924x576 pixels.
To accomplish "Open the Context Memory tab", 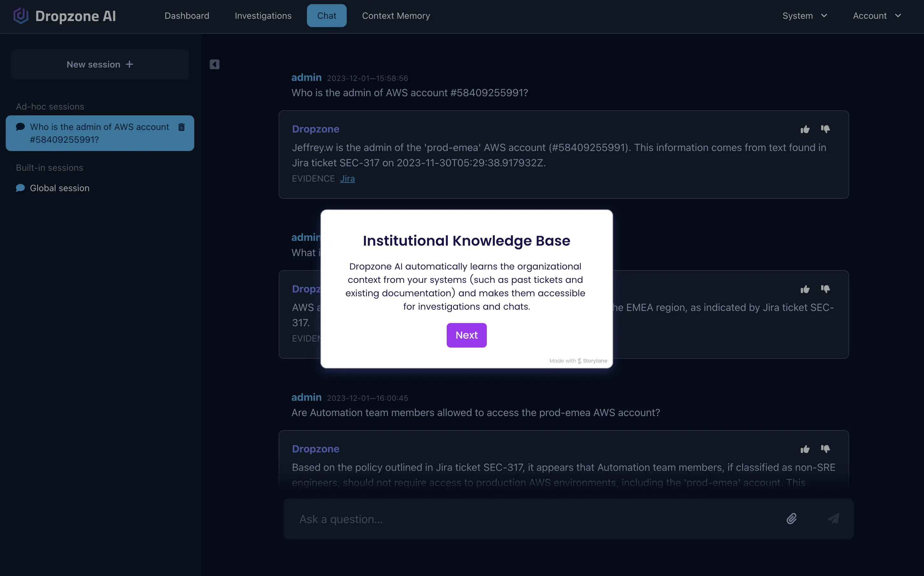I will click(x=396, y=16).
